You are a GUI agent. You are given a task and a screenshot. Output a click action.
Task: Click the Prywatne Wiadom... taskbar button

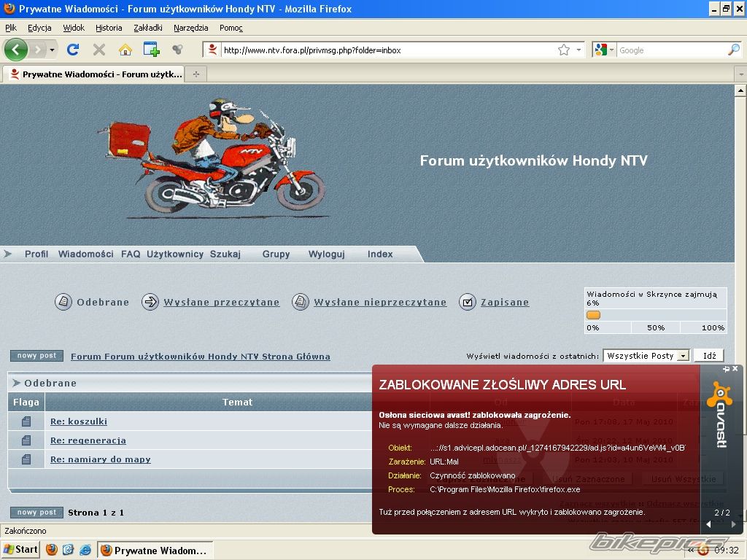[x=155, y=550]
